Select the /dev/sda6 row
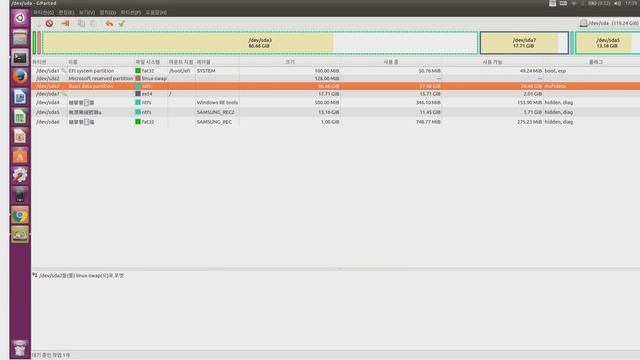This screenshot has height=360, width=640. 336,122
